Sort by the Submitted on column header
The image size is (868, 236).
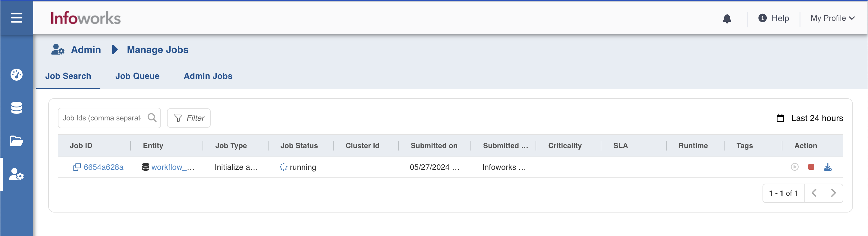(x=434, y=145)
